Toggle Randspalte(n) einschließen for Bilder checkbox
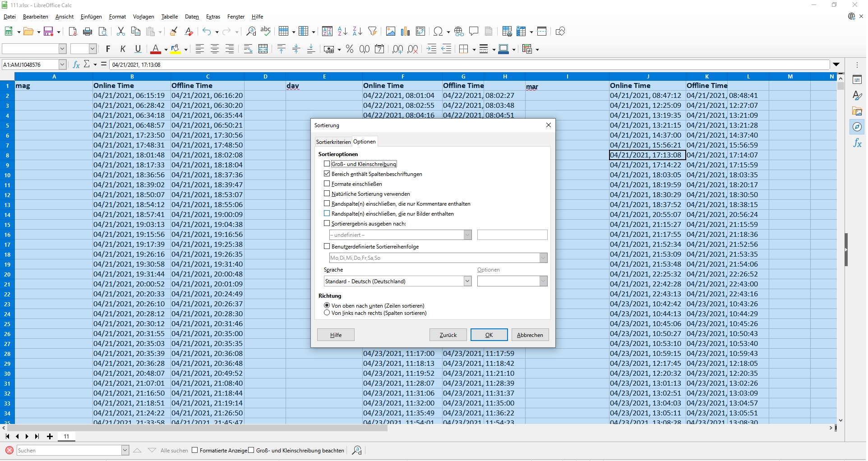This screenshot has width=868, height=461. [x=327, y=213]
